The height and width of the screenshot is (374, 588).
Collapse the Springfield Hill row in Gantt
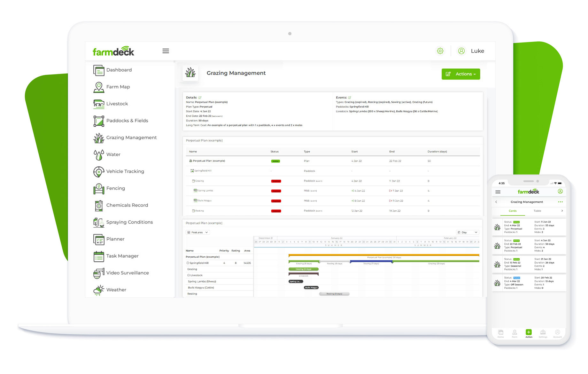click(188, 263)
